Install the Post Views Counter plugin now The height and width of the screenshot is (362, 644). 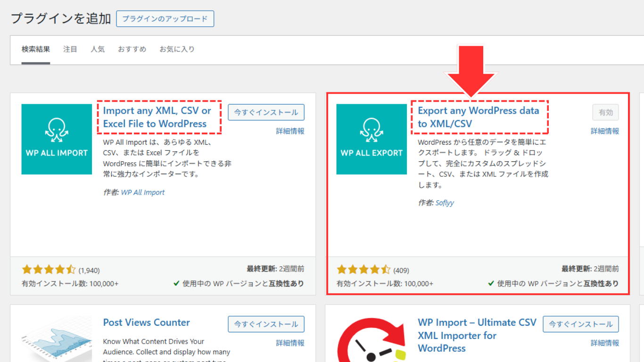click(266, 324)
